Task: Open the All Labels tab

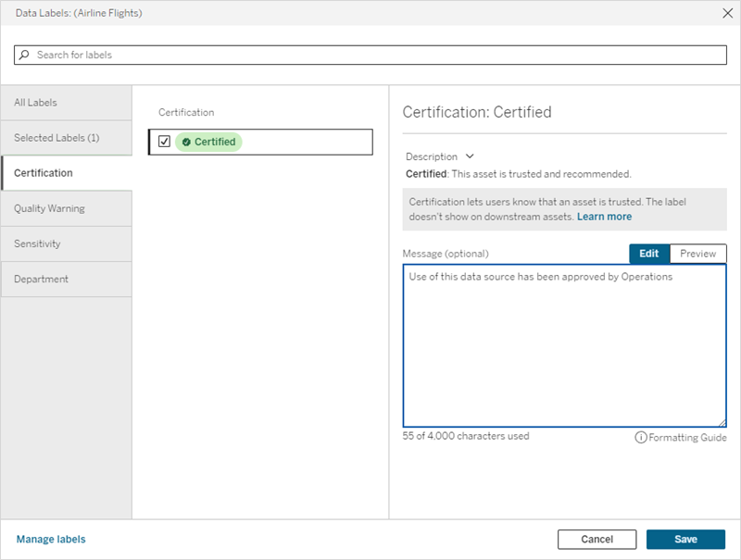Action: [x=67, y=103]
